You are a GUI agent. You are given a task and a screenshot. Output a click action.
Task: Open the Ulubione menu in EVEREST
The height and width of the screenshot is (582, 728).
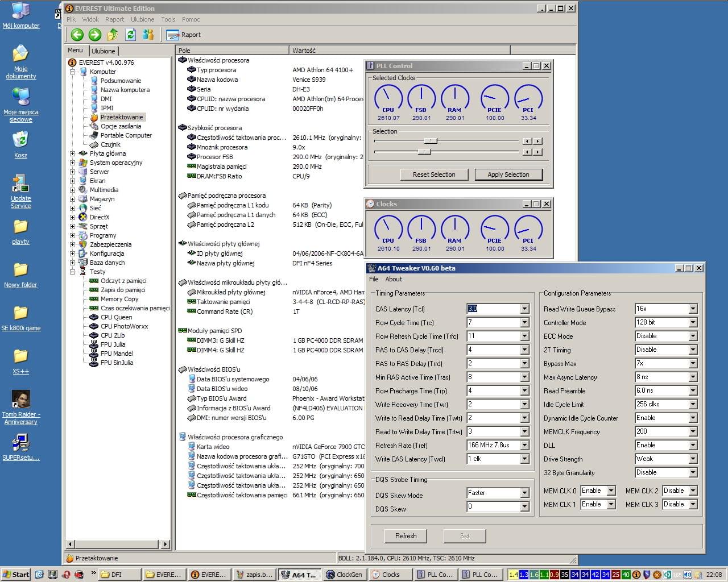tap(142, 19)
